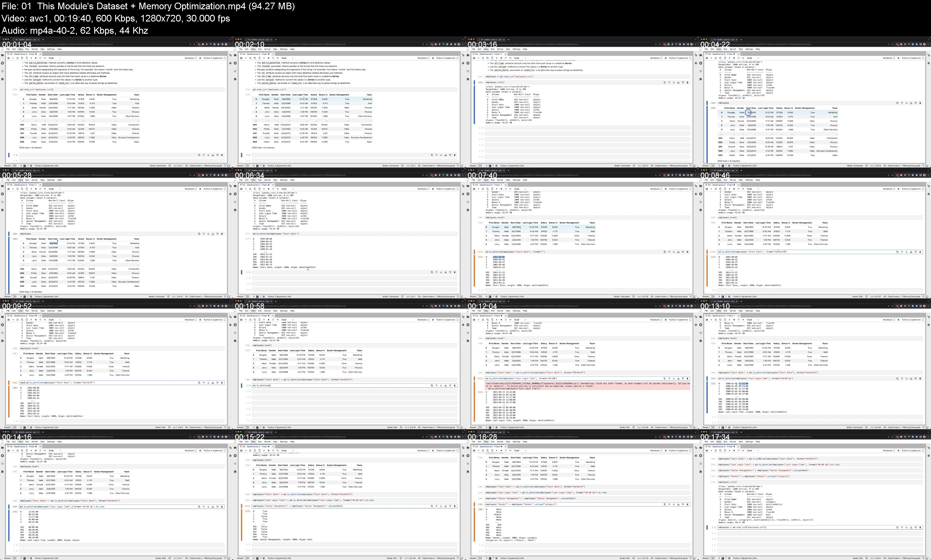Open Code cell-type dropdown in 00:14:16 frame
This screenshot has width=931, height=560.
click(x=55, y=451)
